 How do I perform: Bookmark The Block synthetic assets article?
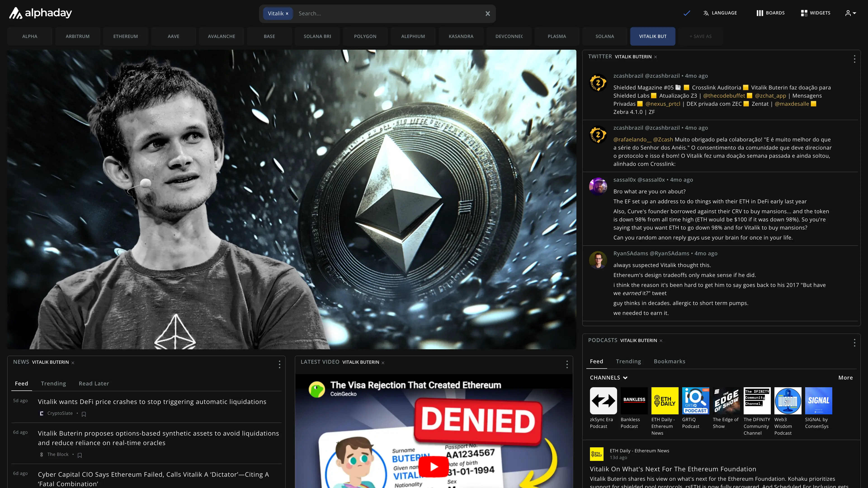pyautogui.click(x=80, y=455)
